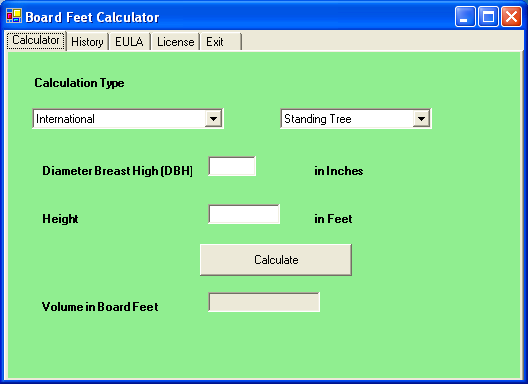This screenshot has width=528, height=384.
Task: Click the Height label
Action: point(60,219)
